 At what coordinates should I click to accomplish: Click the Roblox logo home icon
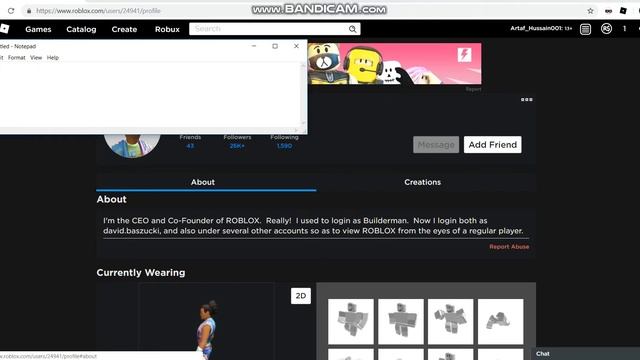4,29
